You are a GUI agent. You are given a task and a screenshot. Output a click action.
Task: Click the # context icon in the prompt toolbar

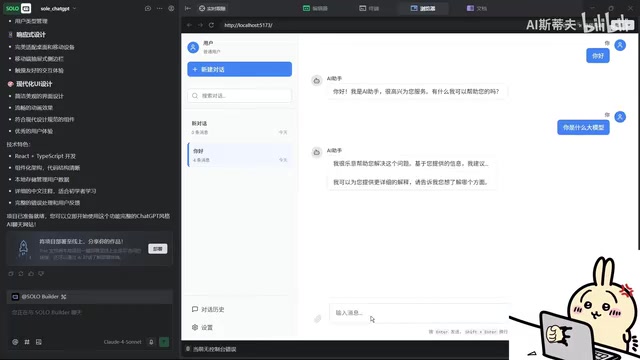click(27, 342)
